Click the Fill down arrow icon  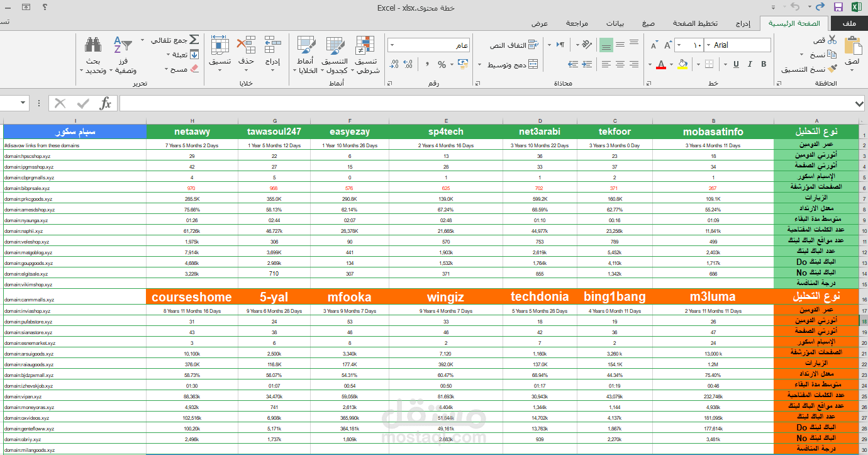coord(194,55)
